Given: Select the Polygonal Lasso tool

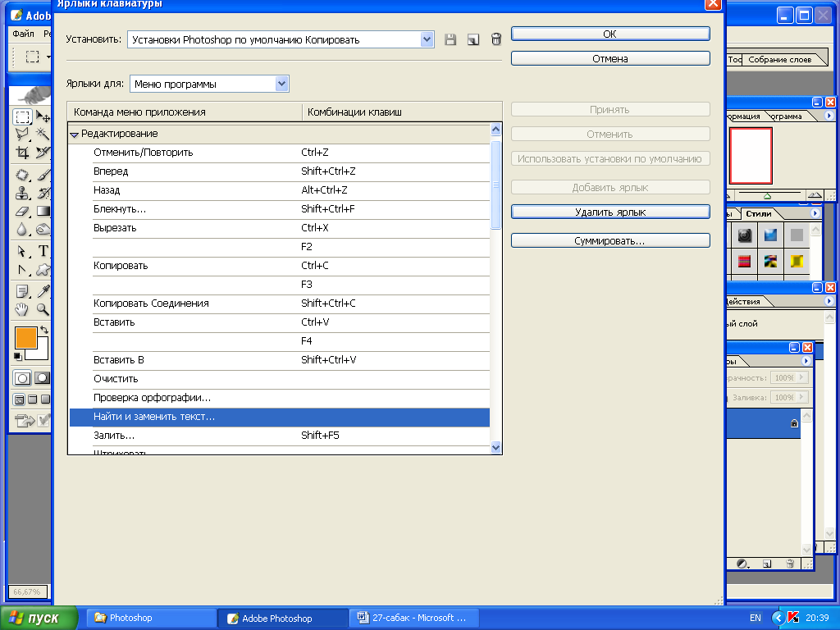Looking at the screenshot, I should click(22, 134).
